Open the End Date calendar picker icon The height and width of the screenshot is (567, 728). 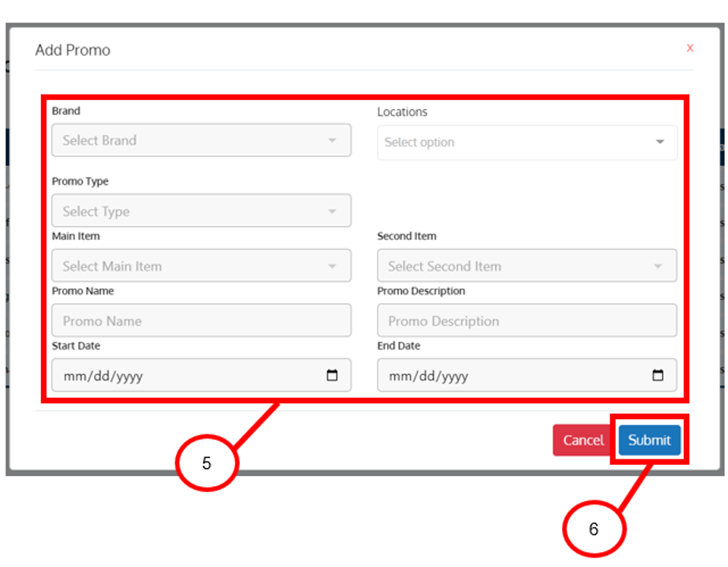point(658,375)
